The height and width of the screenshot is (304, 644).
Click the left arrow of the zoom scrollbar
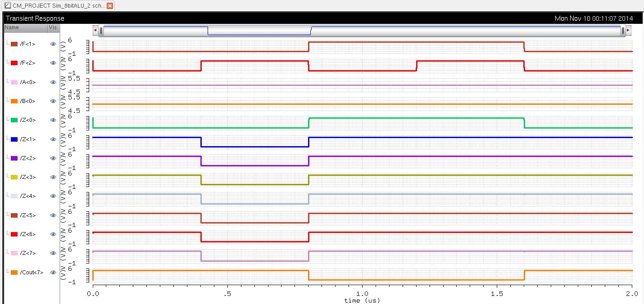click(x=95, y=31)
